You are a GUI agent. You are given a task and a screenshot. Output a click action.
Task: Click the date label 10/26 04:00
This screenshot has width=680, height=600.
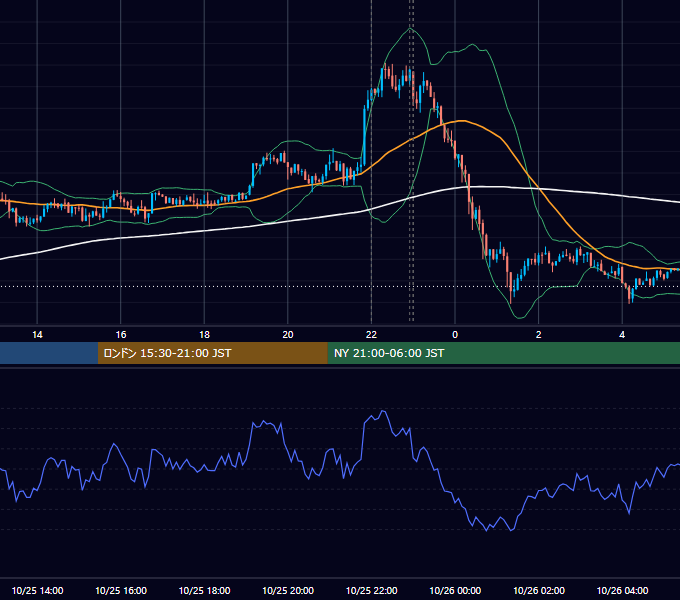tap(622, 590)
